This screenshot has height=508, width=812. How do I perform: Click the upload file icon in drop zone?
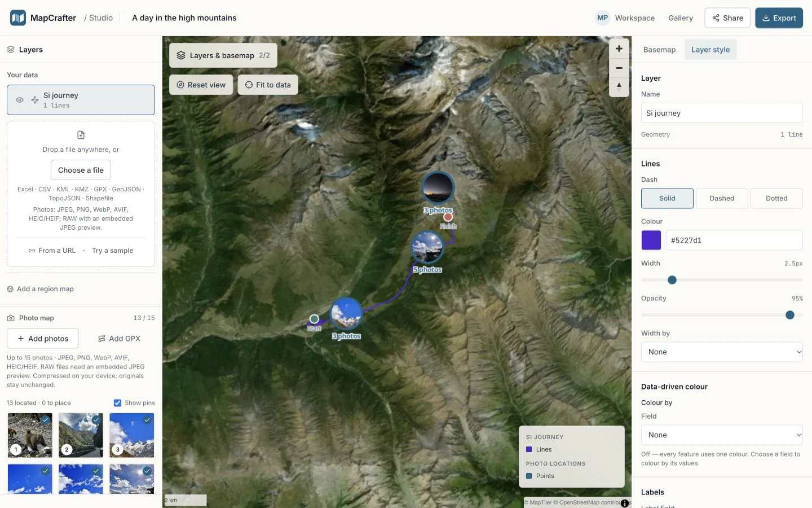click(x=81, y=135)
